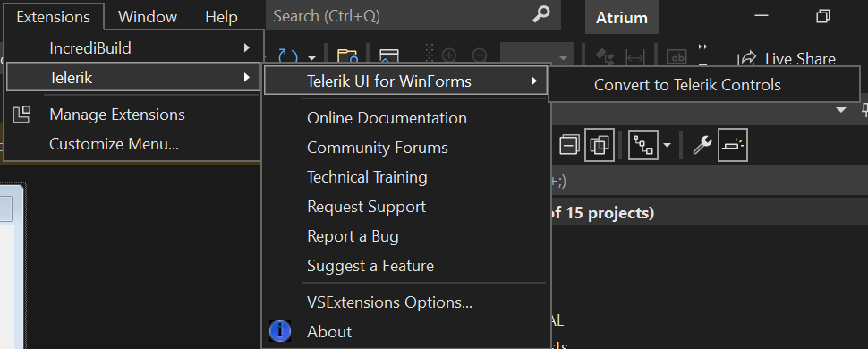Viewport: 868px width, 349px height.
Task: Choose Convert to Telerik Controls
Action: pos(703,85)
